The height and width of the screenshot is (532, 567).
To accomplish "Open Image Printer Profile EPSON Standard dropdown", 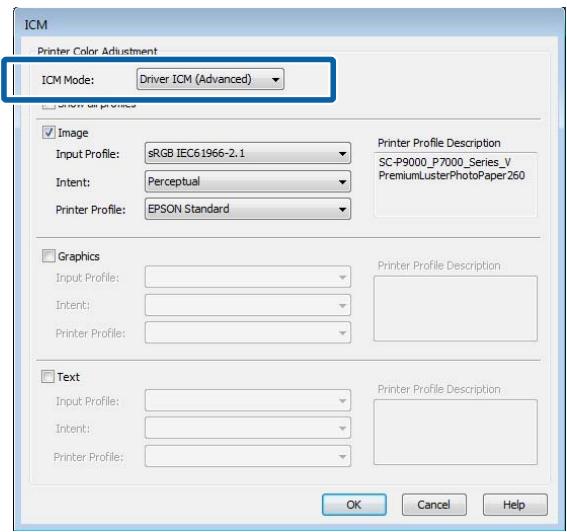I will (x=248, y=209).
